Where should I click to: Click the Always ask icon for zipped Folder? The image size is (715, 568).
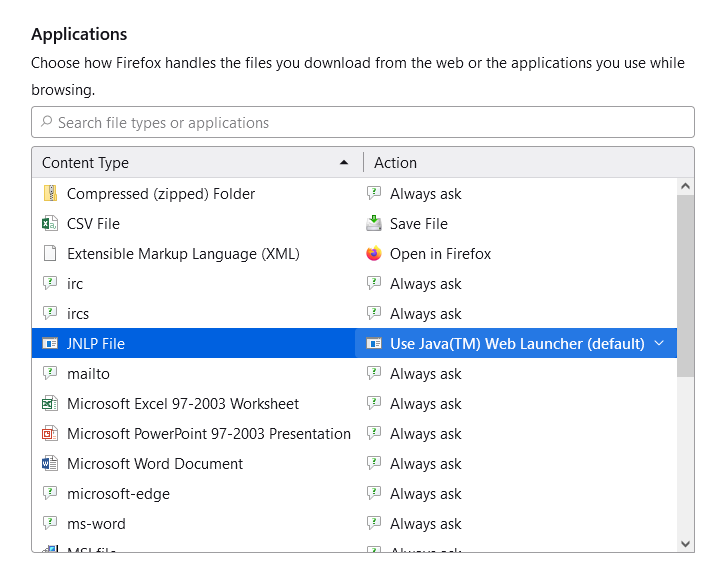pos(374,193)
